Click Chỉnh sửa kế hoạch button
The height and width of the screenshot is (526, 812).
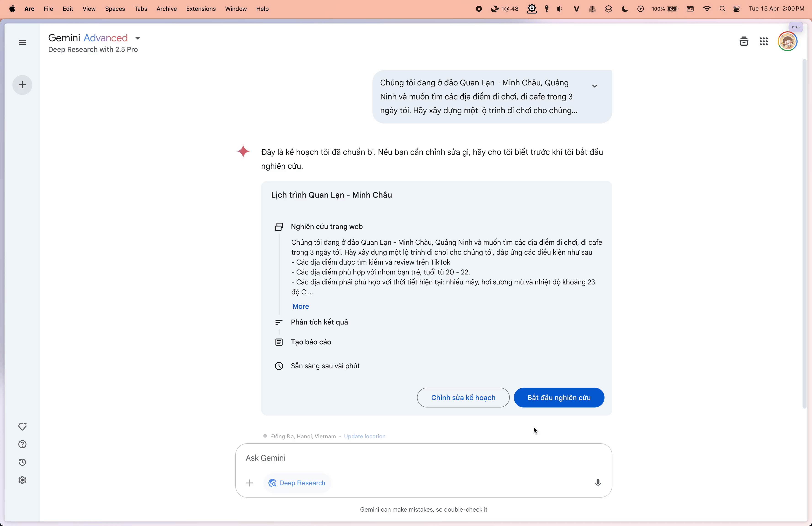click(x=463, y=397)
